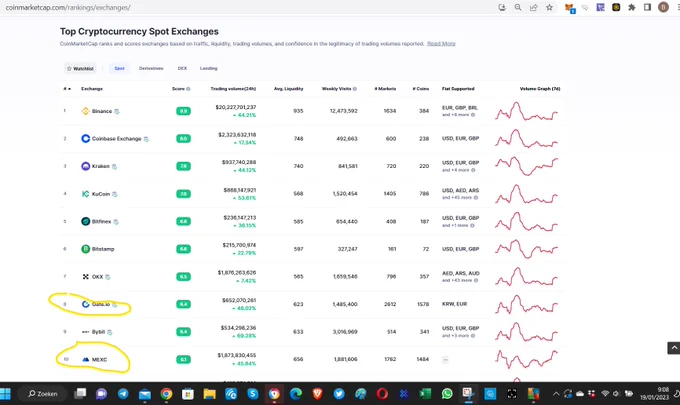The width and height of the screenshot is (680, 405).
Task: Show the Score column info tooltip icon
Action: pos(188,89)
